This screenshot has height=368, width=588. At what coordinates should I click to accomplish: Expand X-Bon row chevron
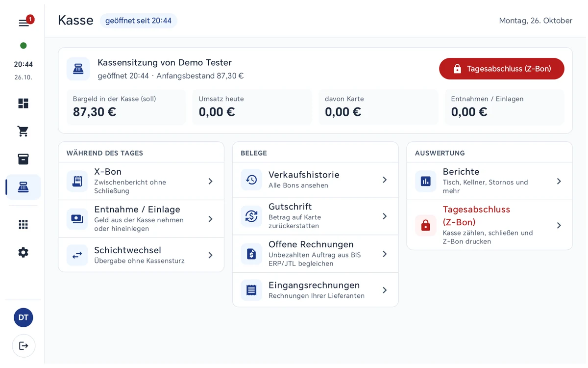[x=210, y=181]
